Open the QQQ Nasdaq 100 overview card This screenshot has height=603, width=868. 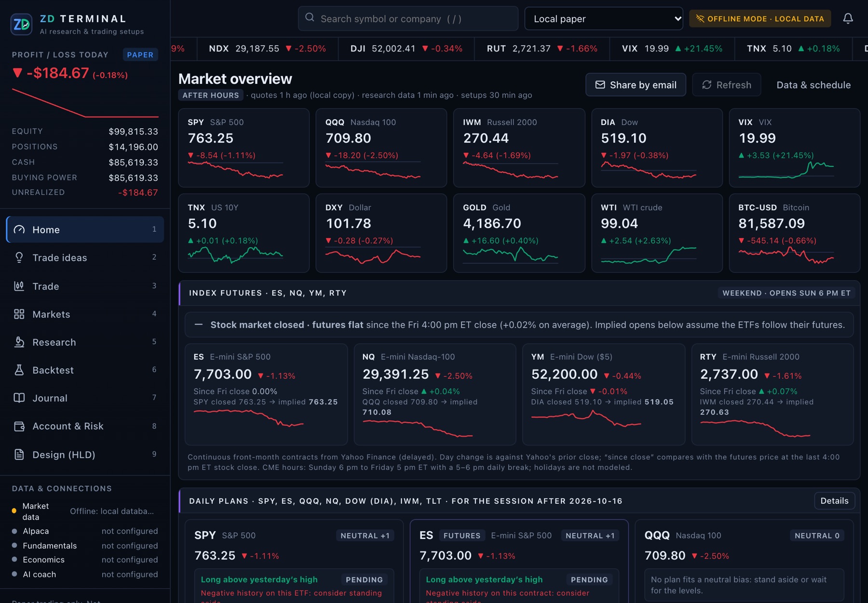381,148
